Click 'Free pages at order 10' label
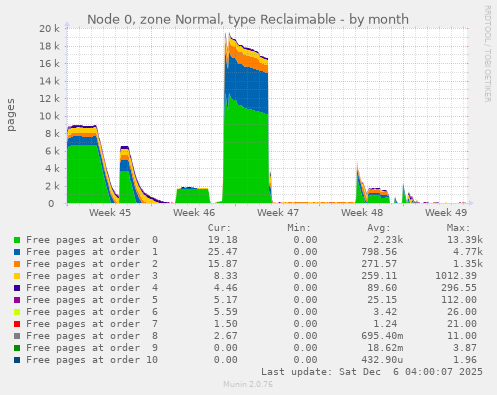Viewport: 497px width, 395px height. (92, 360)
